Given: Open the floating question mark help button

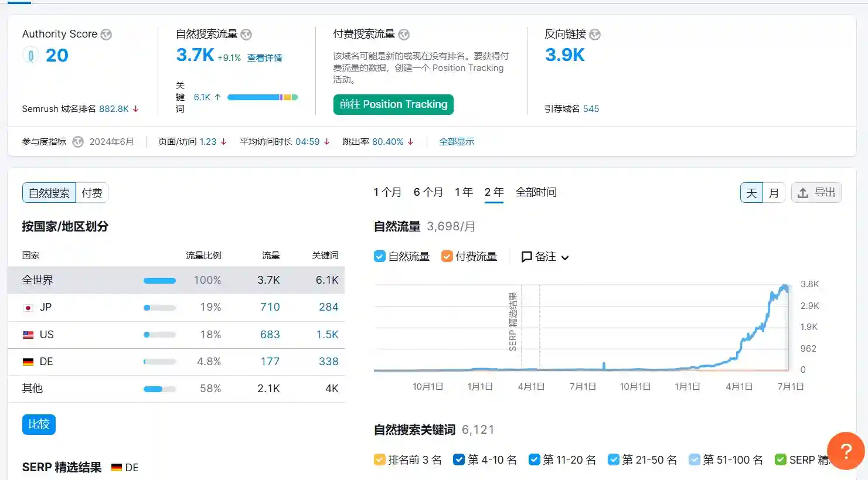Looking at the screenshot, I should pos(846,451).
